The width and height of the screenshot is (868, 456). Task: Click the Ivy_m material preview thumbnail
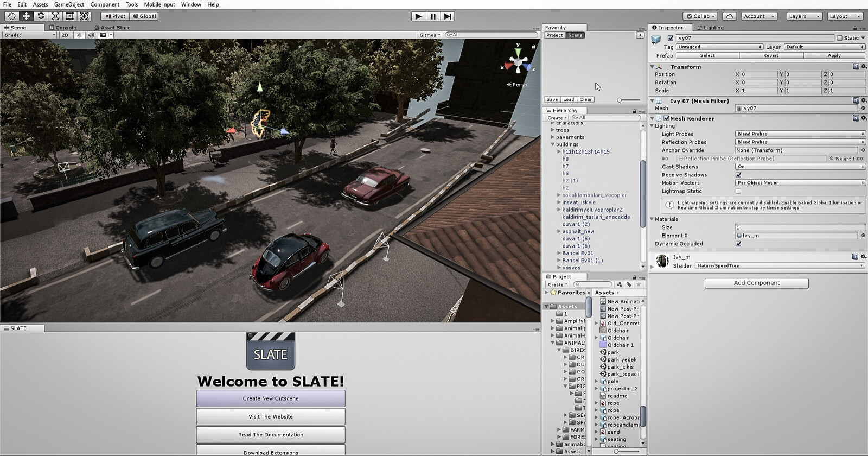[662, 262]
